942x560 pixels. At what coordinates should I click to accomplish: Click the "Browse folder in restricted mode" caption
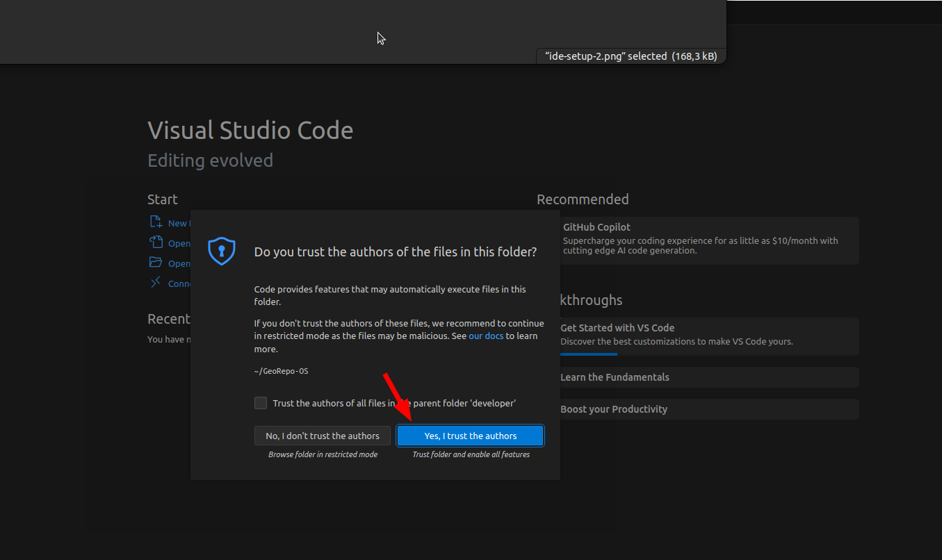pyautogui.click(x=323, y=454)
